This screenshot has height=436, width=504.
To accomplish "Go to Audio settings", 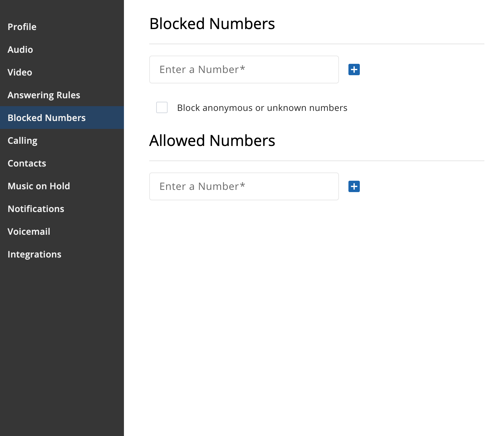I will (x=62, y=50).
